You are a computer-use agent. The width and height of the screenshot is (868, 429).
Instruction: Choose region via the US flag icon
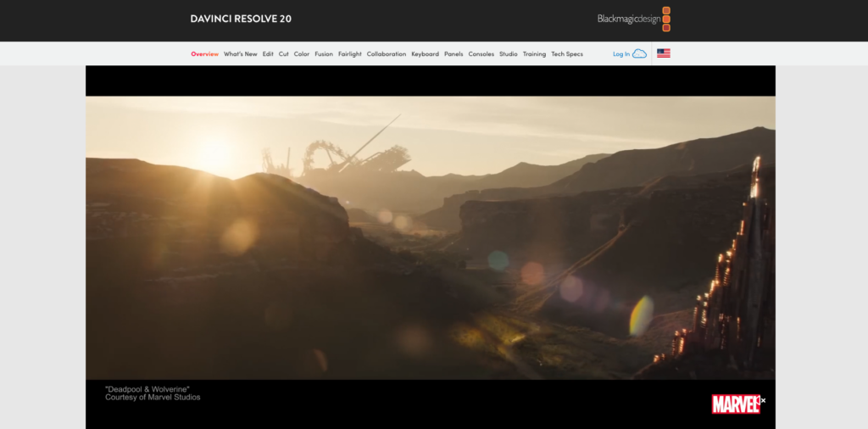pos(664,53)
